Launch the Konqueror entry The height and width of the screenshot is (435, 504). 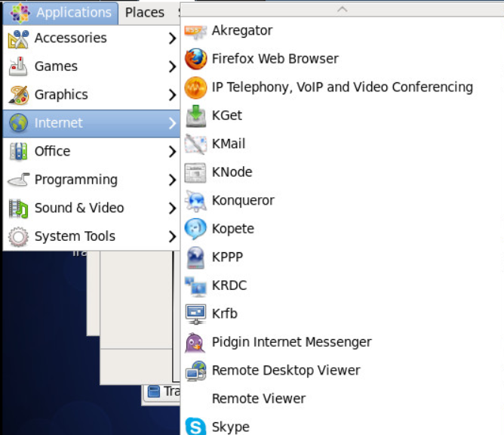click(x=342, y=200)
